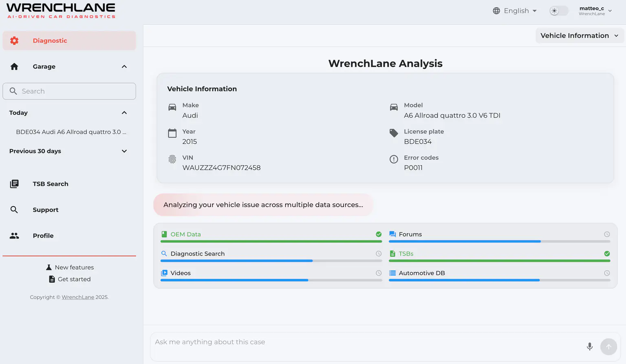Collapse the Today section
The image size is (626, 364).
(124, 113)
